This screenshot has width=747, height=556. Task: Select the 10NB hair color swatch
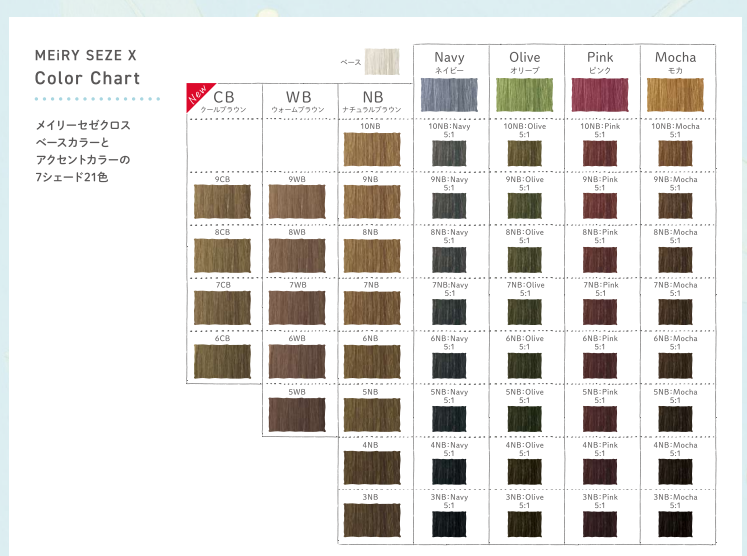pyautogui.click(x=372, y=149)
